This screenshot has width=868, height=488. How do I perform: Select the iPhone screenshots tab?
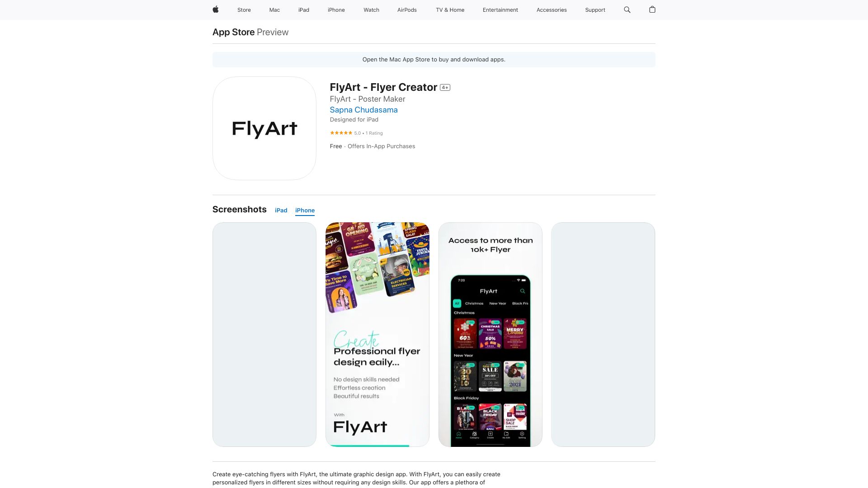coord(305,211)
